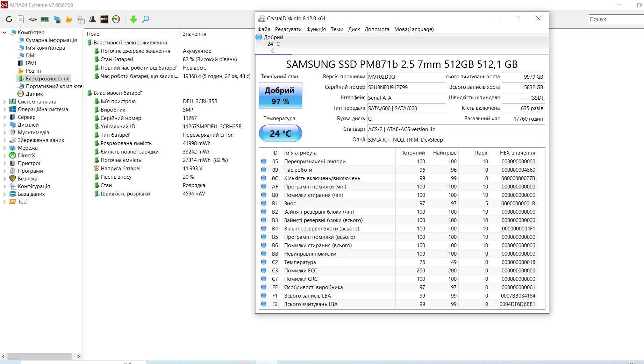The height and width of the screenshot is (364, 644).
Task: Click the Пошук search input field
Action: tap(616, 19)
